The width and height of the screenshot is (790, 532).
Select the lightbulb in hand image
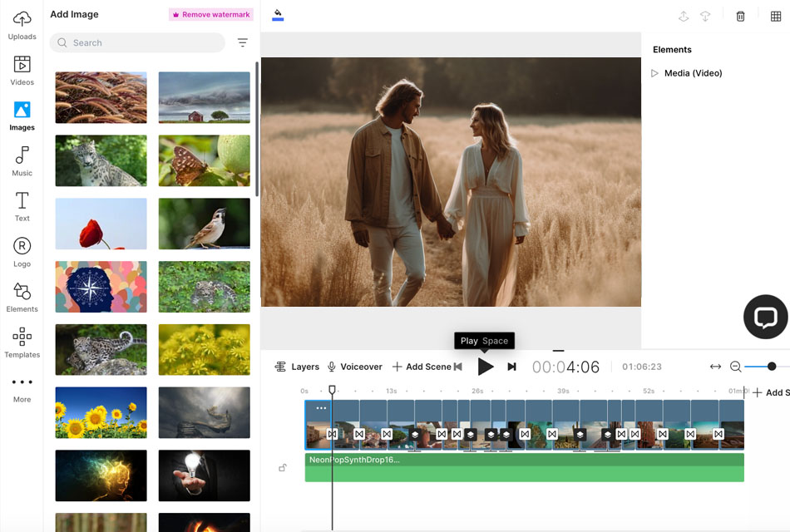(204, 475)
